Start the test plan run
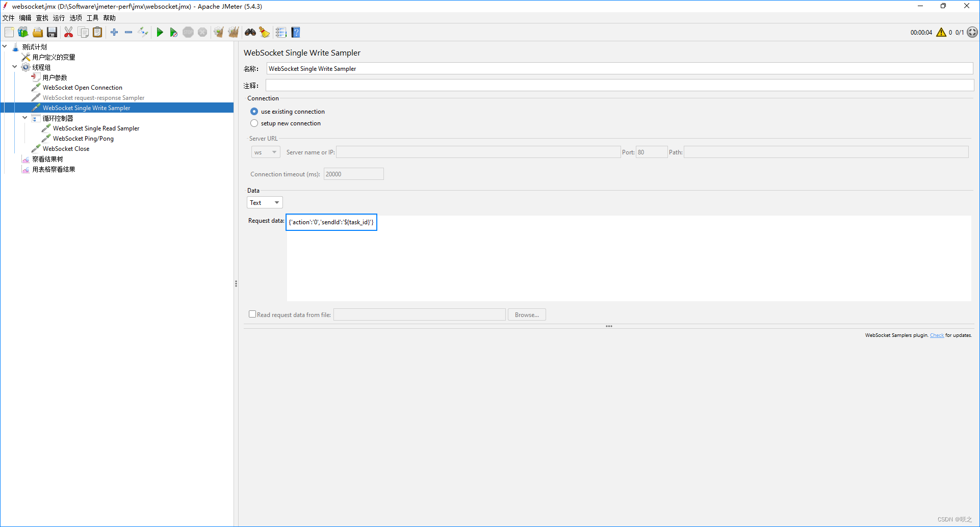 point(160,32)
